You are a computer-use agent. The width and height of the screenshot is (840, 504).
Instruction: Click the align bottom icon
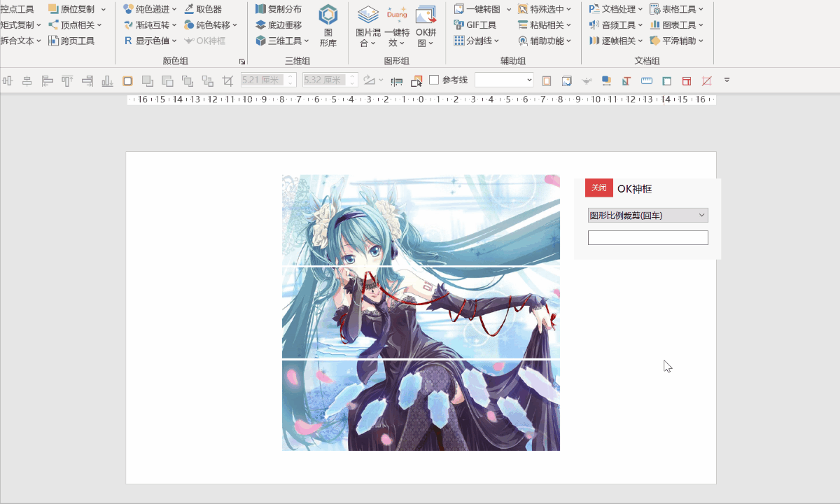(x=107, y=80)
